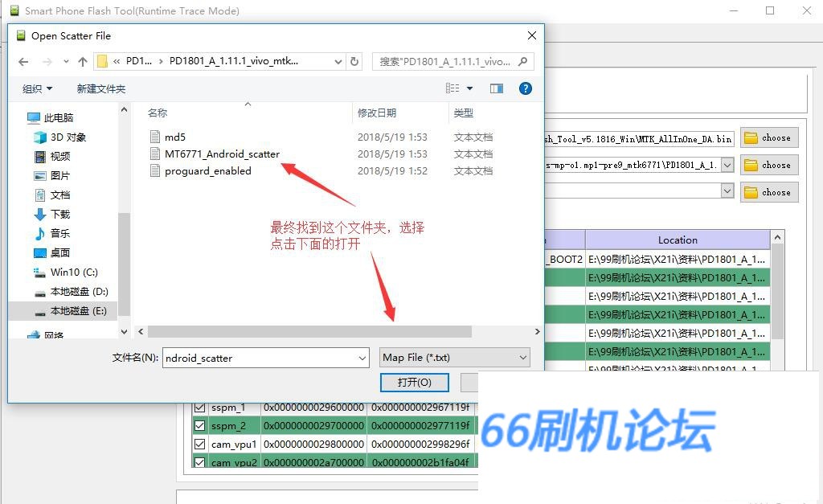Toggle the sspm_1 partition checkbox

click(199, 408)
